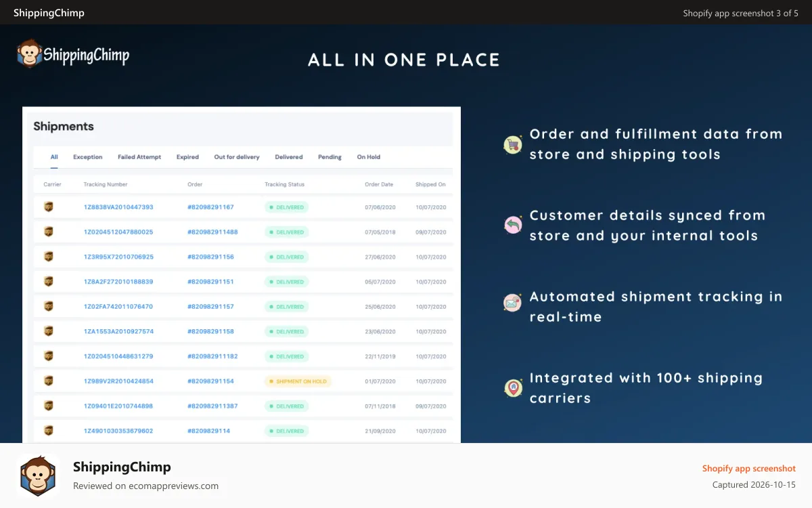Click the reply arrow icon beside customer details synced
Screen dimensions: 812x508
click(x=513, y=225)
